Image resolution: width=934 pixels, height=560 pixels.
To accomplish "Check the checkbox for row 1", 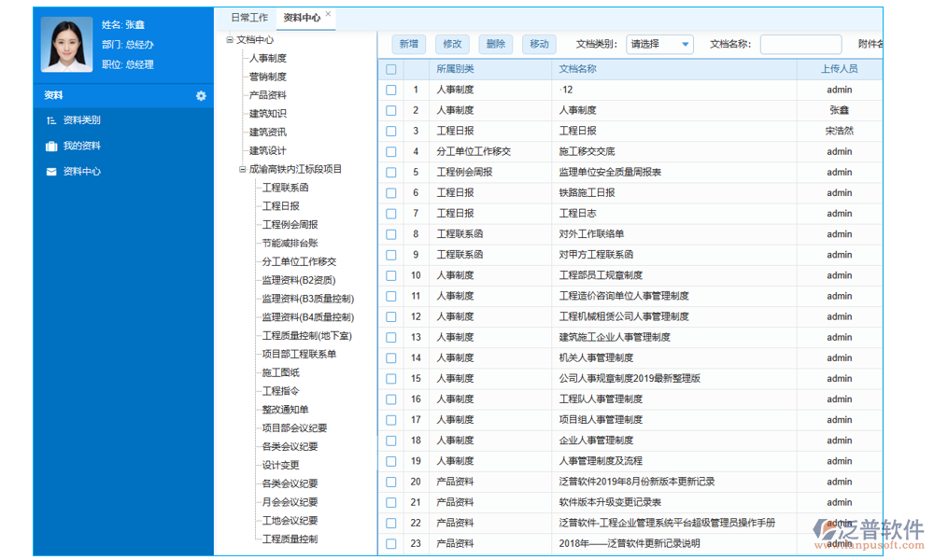I will tap(391, 91).
